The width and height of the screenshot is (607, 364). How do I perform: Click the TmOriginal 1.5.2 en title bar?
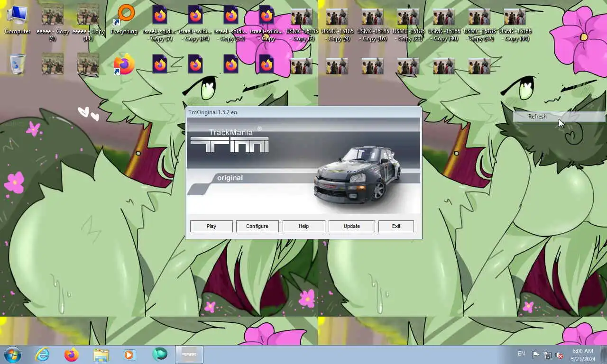(303, 112)
